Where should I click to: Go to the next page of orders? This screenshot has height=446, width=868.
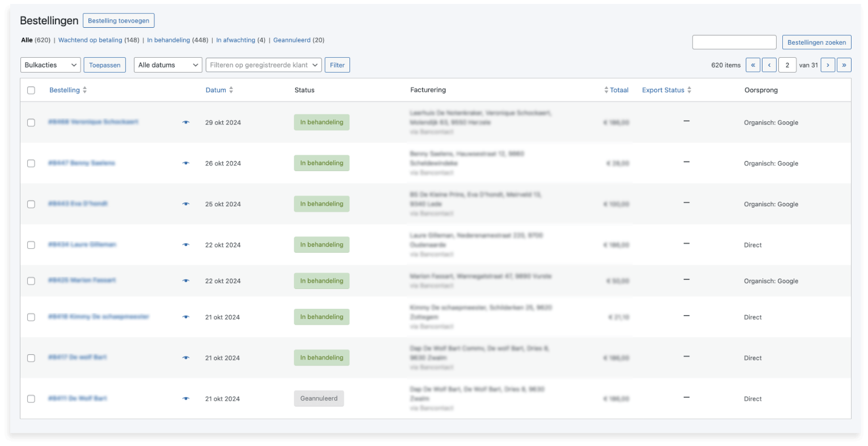(828, 65)
